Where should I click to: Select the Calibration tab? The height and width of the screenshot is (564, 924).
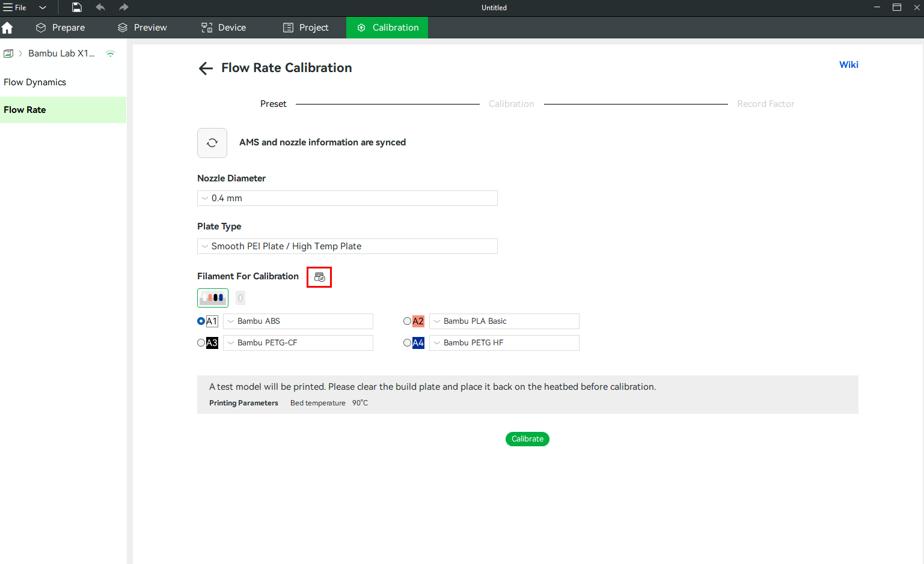point(387,28)
